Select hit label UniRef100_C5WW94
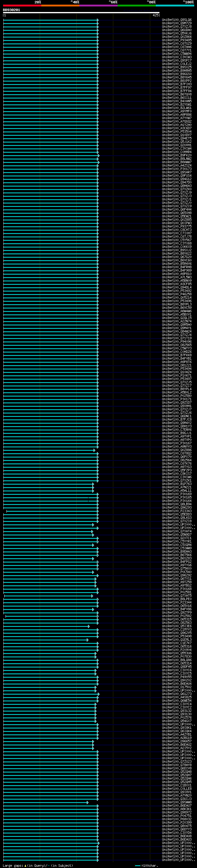This screenshot has width=197, height=868. (x=177, y=54)
